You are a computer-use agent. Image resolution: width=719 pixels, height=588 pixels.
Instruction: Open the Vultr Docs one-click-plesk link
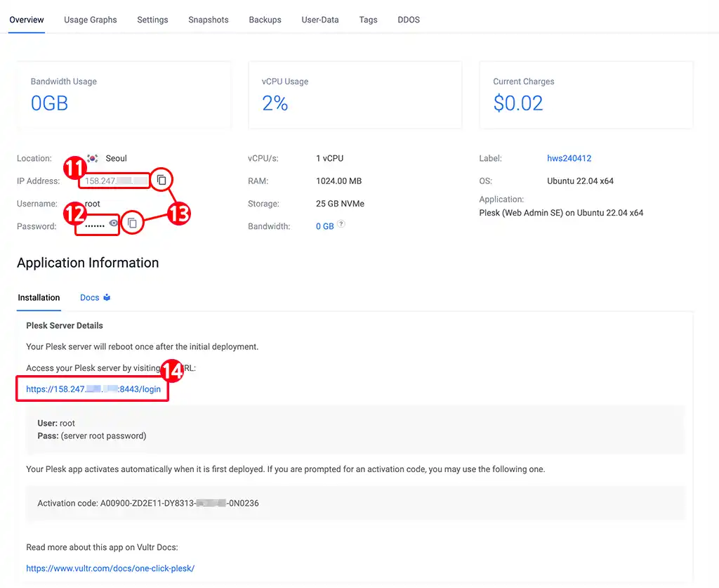[110, 568]
